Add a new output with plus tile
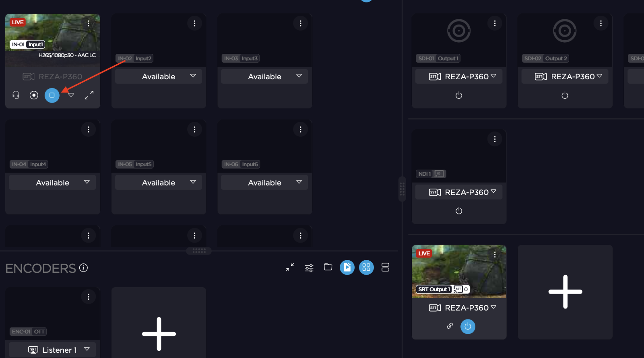Image resolution: width=644 pixels, height=358 pixels. pos(565,292)
